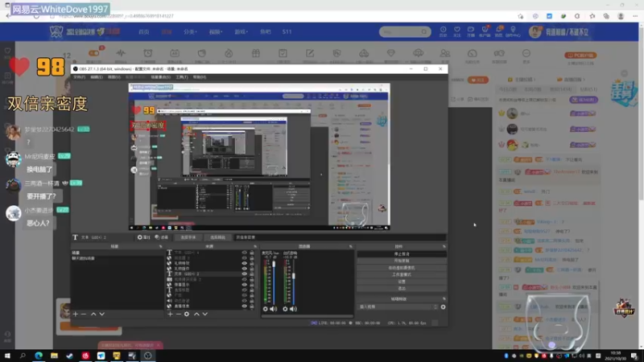This screenshot has height=362, width=644.
Task: Toggle eye icon of bottom source row 直播信息
Action: click(245, 306)
